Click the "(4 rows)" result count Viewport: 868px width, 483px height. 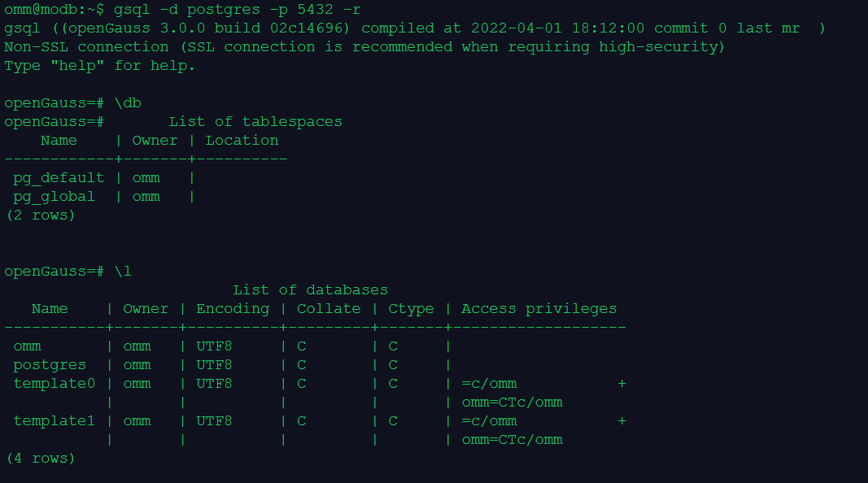coord(40,458)
